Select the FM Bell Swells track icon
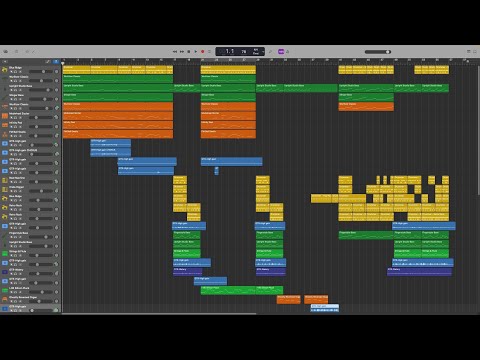480x360 pixels. tap(5, 134)
